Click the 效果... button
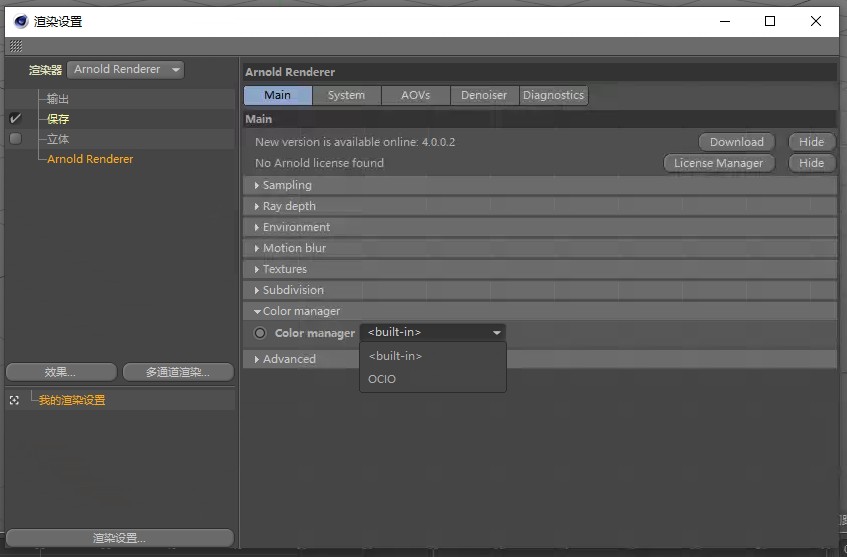 click(61, 372)
